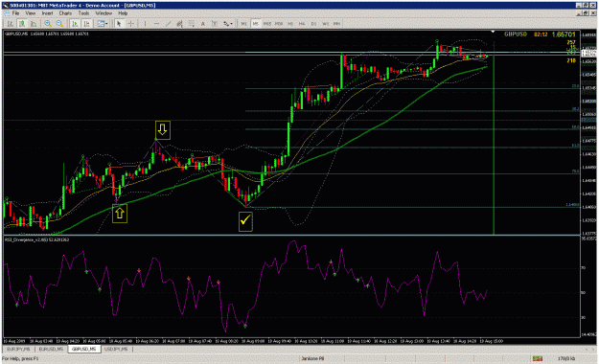Click the price scale on chart right
599x364 pixels.
pyautogui.click(x=588, y=132)
